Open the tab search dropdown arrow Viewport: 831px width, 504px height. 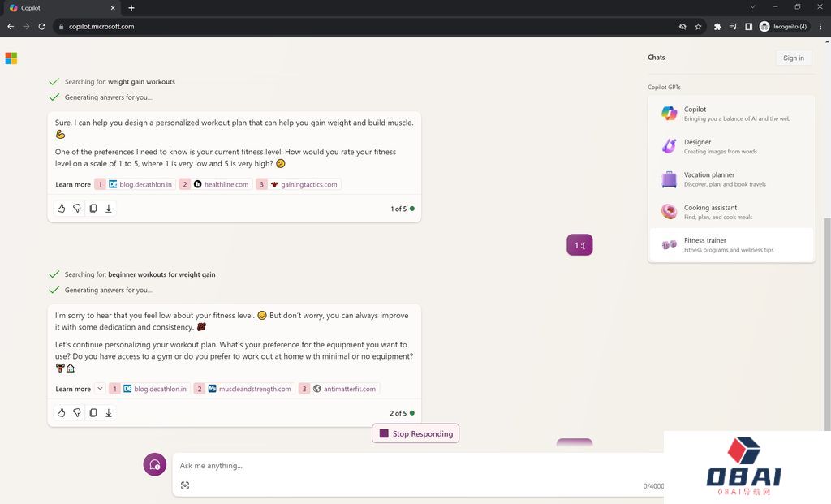point(752,7)
